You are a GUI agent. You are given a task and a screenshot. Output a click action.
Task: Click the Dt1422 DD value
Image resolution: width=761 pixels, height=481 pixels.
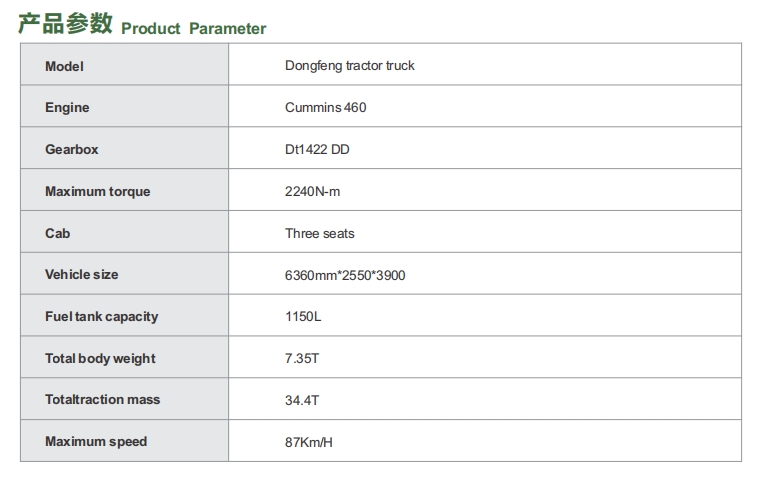(x=317, y=149)
